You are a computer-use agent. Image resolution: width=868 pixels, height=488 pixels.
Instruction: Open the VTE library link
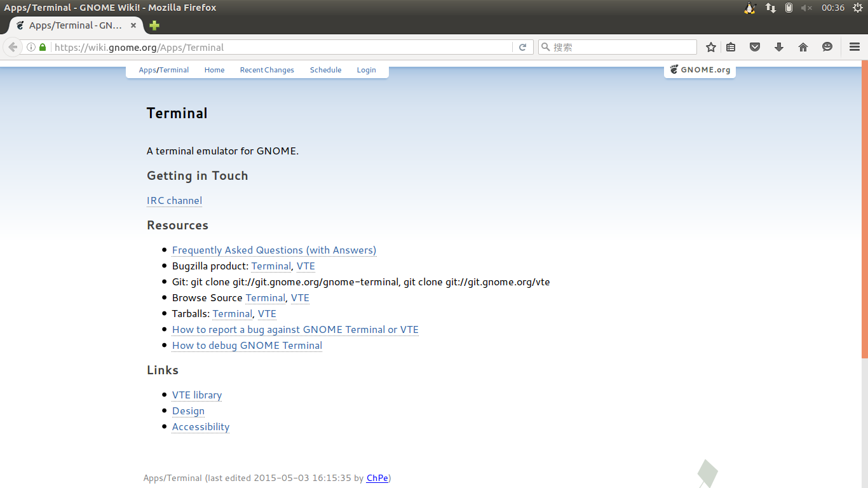(197, 395)
